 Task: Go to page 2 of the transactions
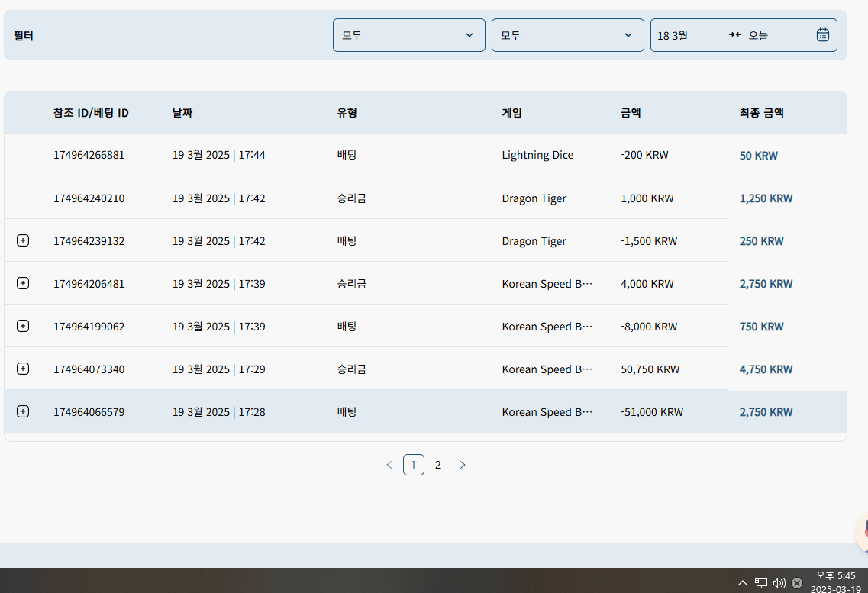tap(437, 465)
